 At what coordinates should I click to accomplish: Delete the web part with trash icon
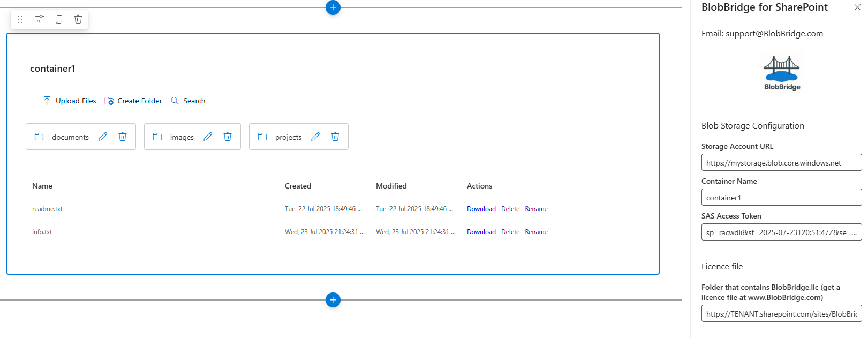coord(78,19)
